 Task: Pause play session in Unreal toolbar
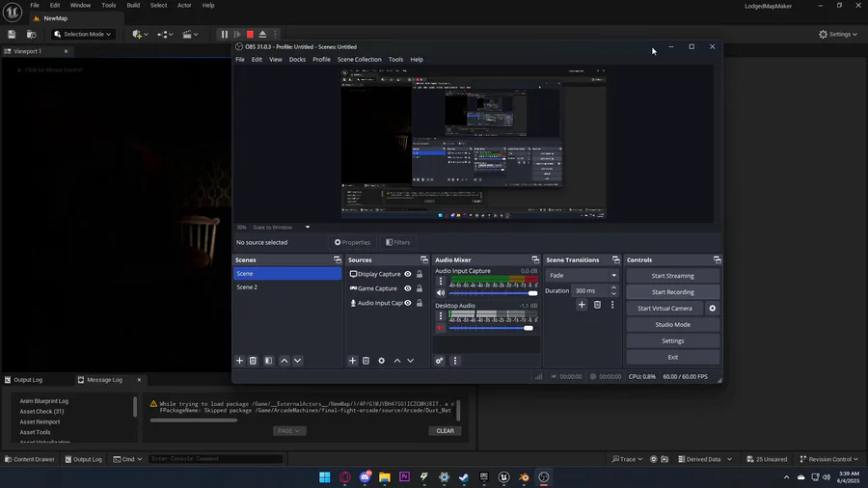pyautogui.click(x=224, y=35)
